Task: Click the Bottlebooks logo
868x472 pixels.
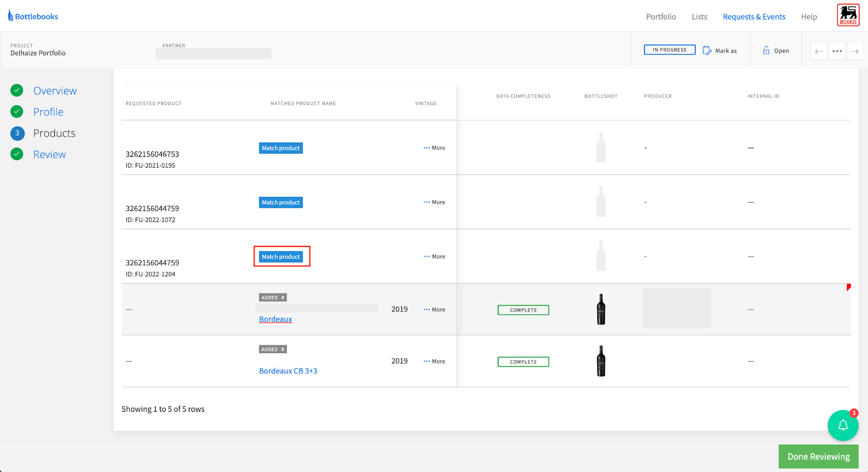Action: (33, 16)
